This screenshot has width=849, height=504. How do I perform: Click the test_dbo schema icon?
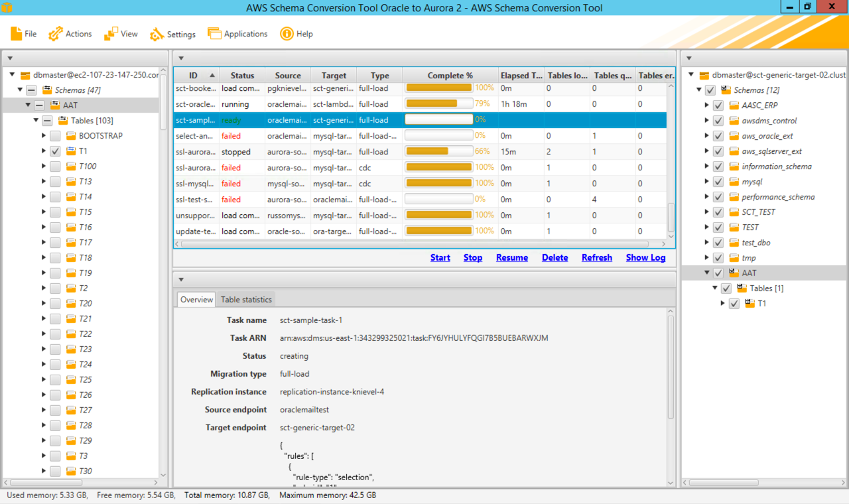click(x=734, y=243)
